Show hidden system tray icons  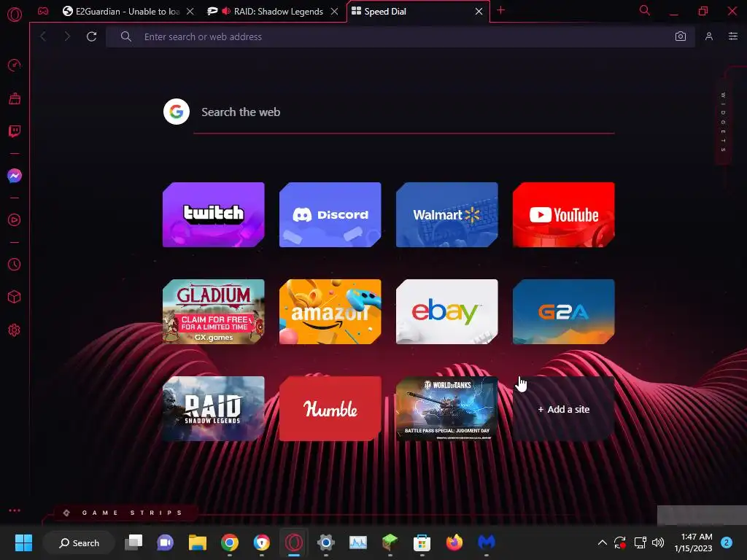pos(602,542)
